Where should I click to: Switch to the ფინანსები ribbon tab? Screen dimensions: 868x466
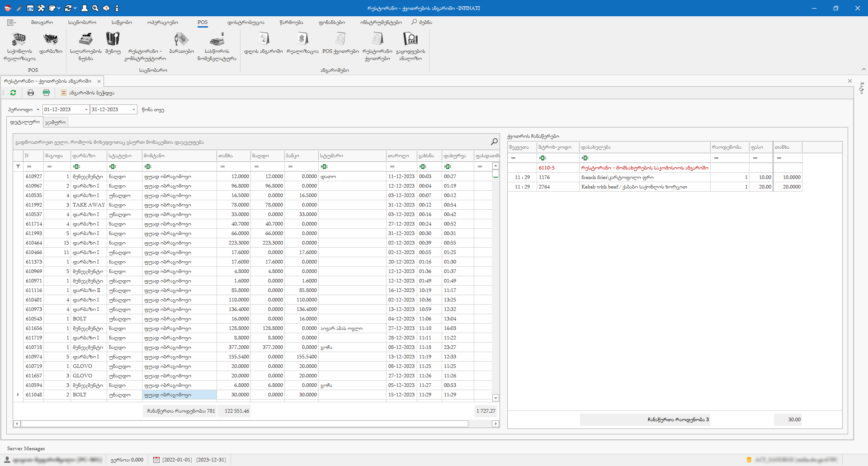pyautogui.click(x=331, y=22)
